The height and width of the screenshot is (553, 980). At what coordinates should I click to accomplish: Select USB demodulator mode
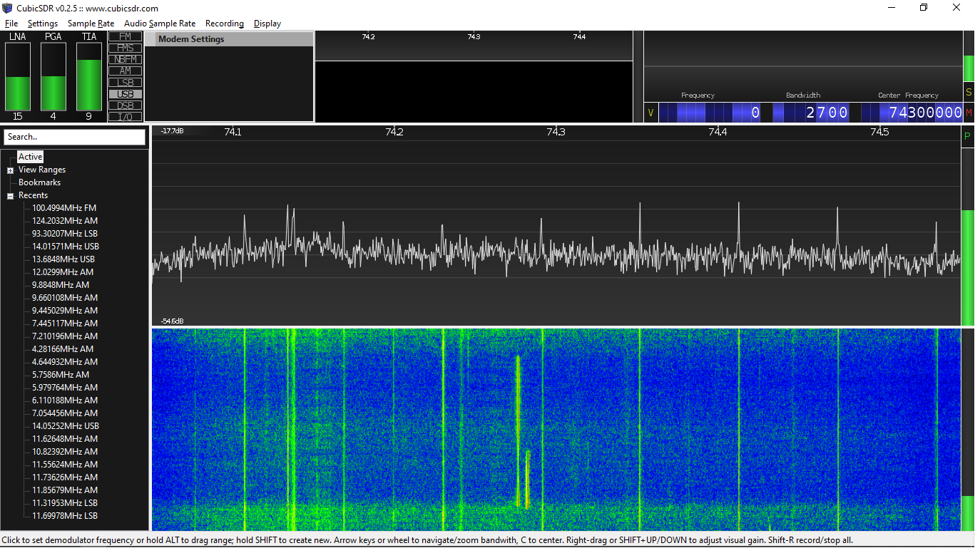126,93
